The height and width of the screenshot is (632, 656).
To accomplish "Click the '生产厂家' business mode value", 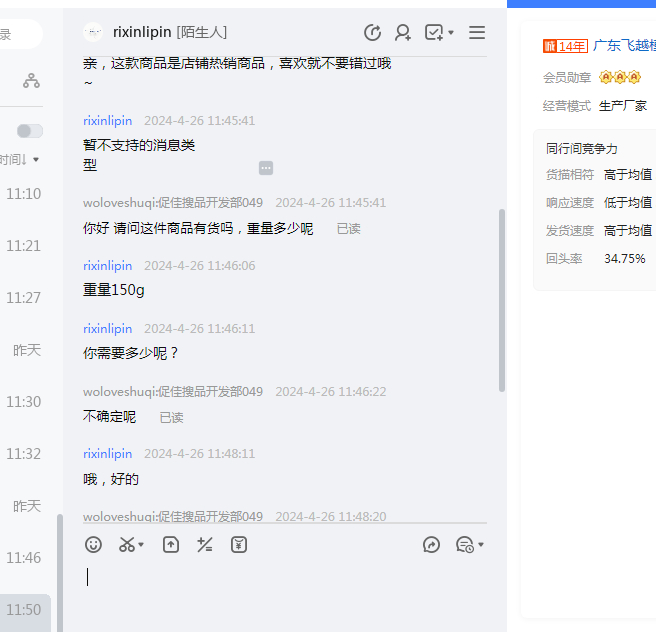I will click(623, 106).
